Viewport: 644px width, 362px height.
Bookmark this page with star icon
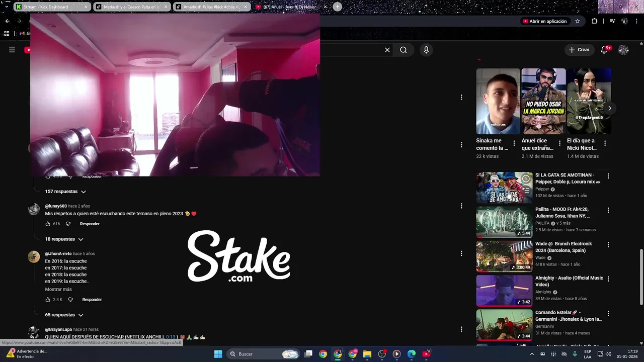click(x=578, y=21)
